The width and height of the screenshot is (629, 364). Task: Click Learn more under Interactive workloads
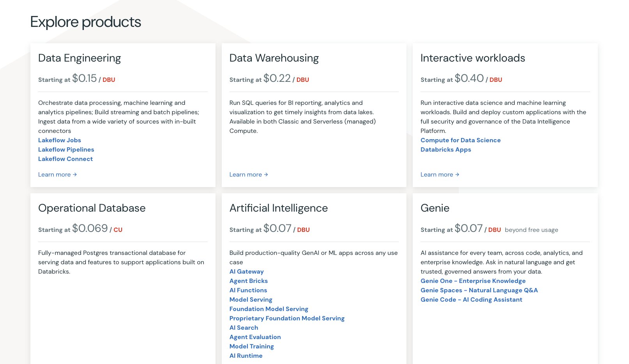(x=440, y=175)
